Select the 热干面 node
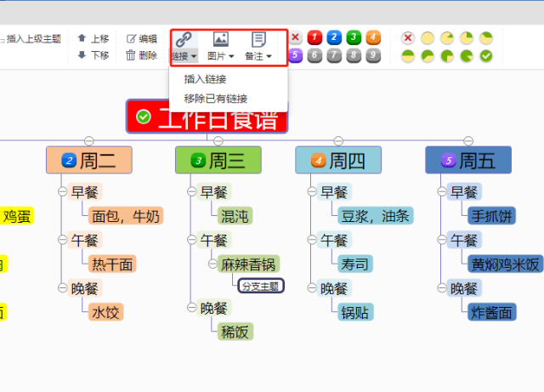Screen dimensions: 544x392 tap(112, 264)
